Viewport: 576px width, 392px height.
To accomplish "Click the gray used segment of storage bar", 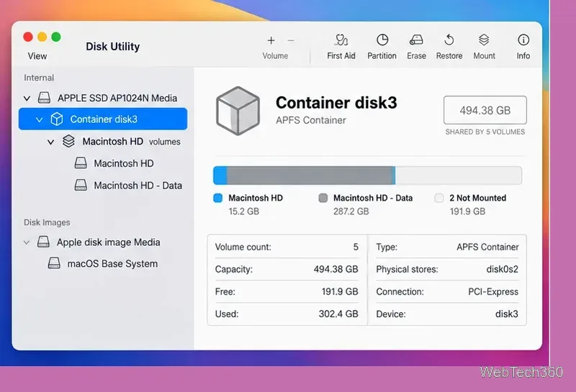I will pyautogui.click(x=310, y=176).
